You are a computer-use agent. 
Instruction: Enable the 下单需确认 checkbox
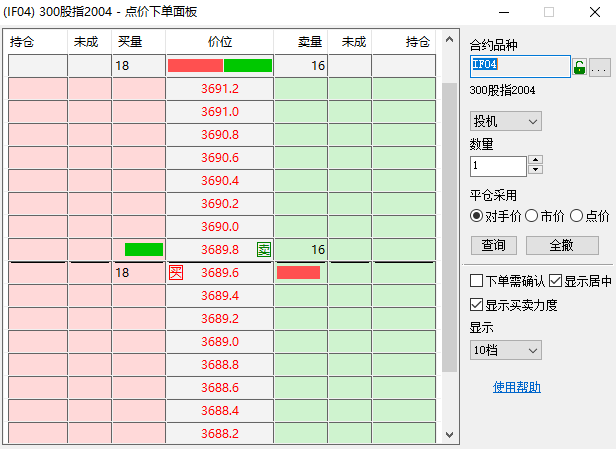pyautogui.click(x=507, y=281)
